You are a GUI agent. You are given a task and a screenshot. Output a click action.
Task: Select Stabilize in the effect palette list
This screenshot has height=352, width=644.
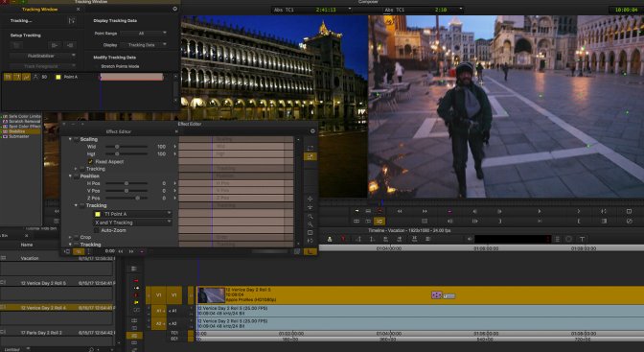[20, 131]
